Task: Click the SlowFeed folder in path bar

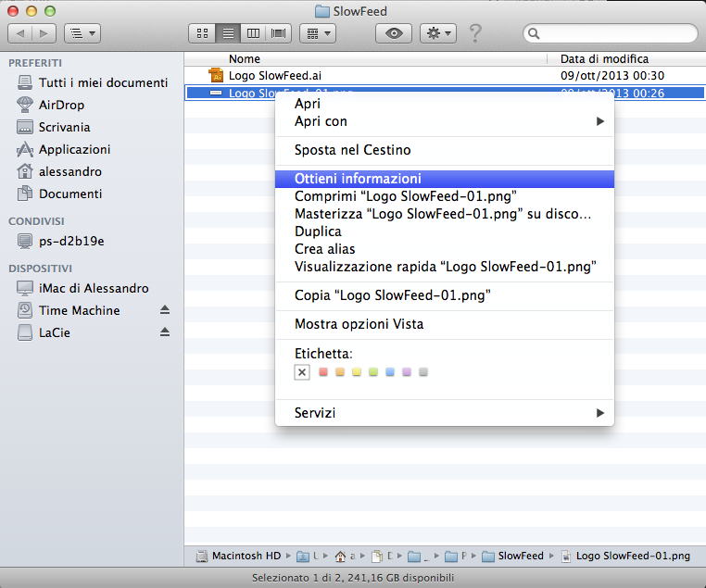Action: [513, 557]
